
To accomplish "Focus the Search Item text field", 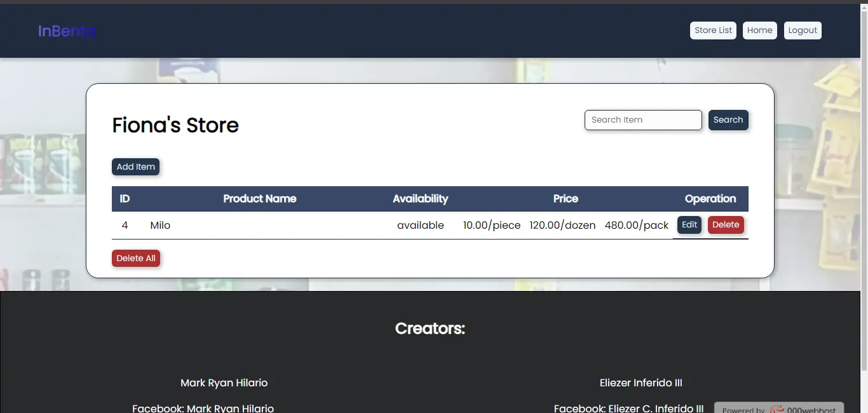I will pos(642,120).
